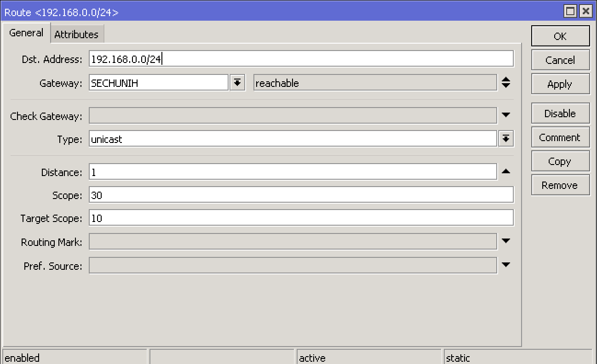Expand the Check Gateway option

(506, 115)
